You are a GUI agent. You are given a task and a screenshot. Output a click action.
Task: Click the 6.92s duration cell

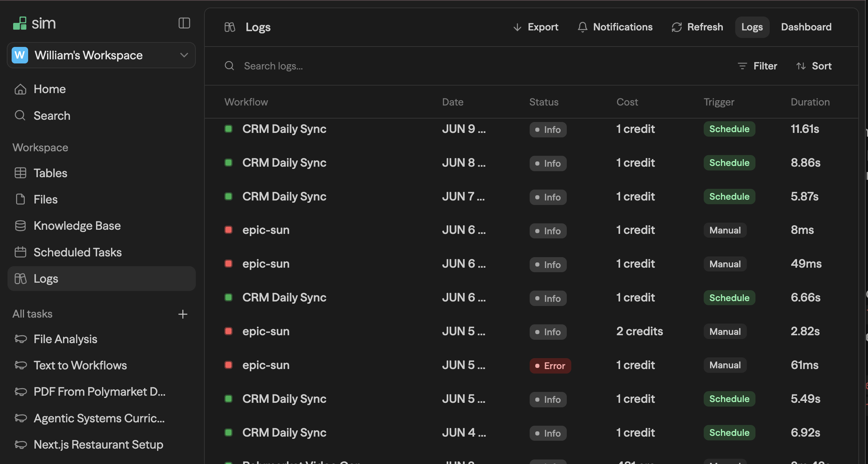click(x=805, y=433)
